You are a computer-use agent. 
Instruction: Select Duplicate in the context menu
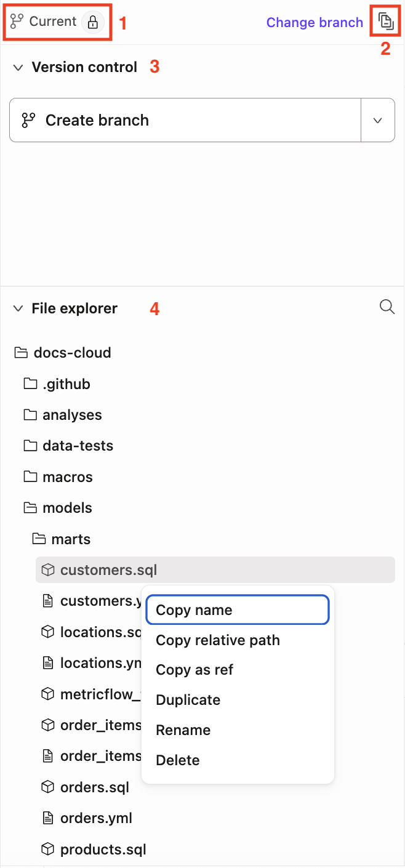[188, 700]
